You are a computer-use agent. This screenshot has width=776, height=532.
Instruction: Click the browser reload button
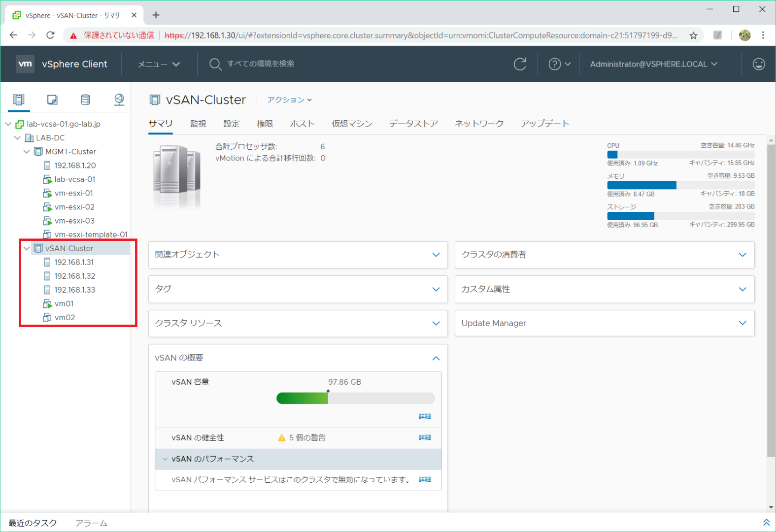click(50, 35)
